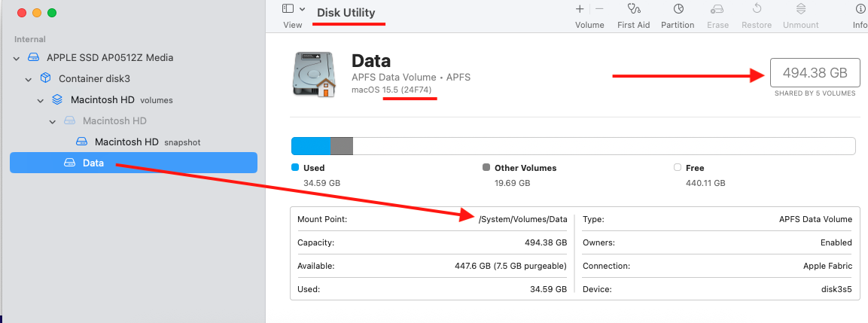Image resolution: width=868 pixels, height=323 pixels.
Task: Add a volume with plus icon
Action: coord(580,9)
